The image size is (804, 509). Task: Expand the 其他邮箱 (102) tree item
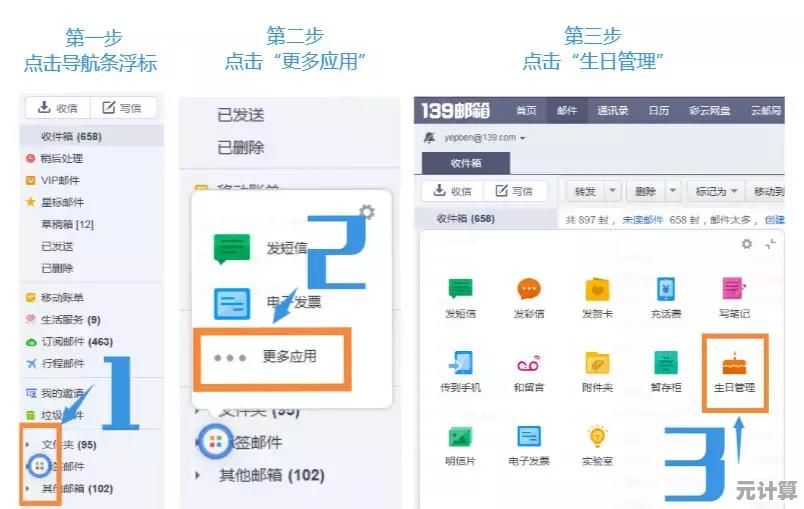coord(27,489)
